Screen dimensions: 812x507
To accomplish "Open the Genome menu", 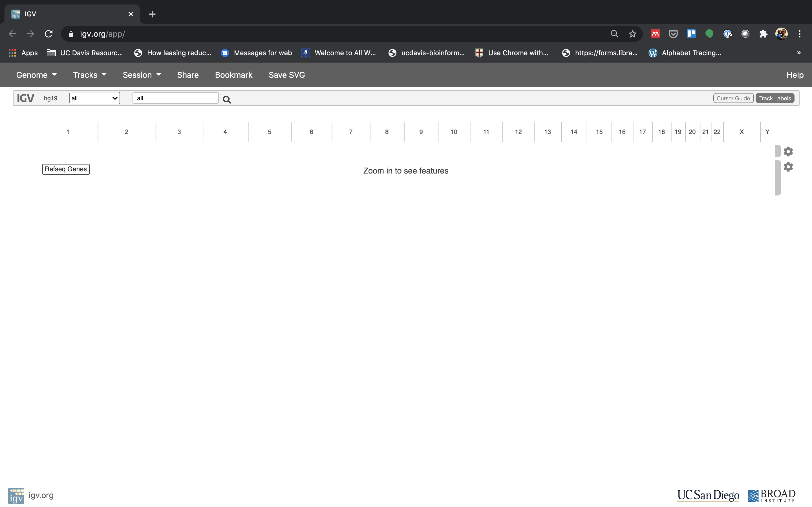I will (36, 75).
